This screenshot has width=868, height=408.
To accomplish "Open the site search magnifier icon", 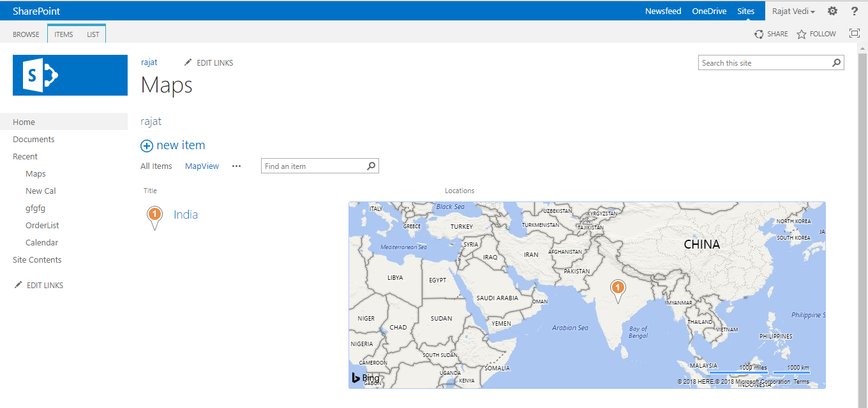I will point(836,62).
